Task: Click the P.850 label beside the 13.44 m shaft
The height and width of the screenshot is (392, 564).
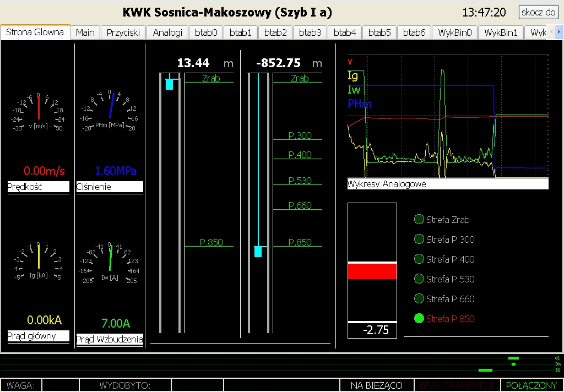Action: (x=211, y=242)
